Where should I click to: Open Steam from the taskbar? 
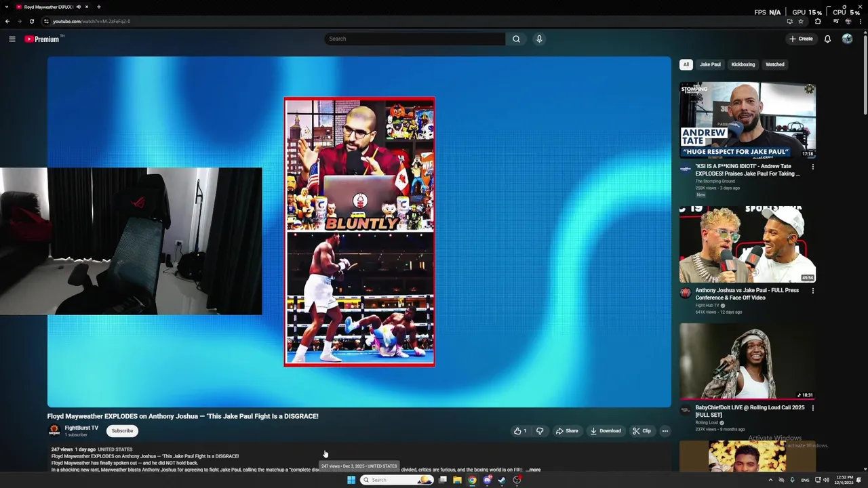click(502, 480)
